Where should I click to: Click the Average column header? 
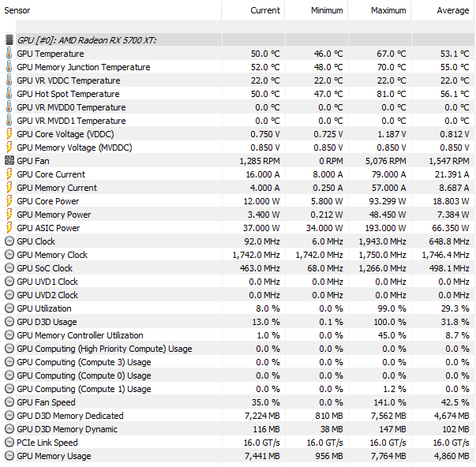(x=443, y=10)
